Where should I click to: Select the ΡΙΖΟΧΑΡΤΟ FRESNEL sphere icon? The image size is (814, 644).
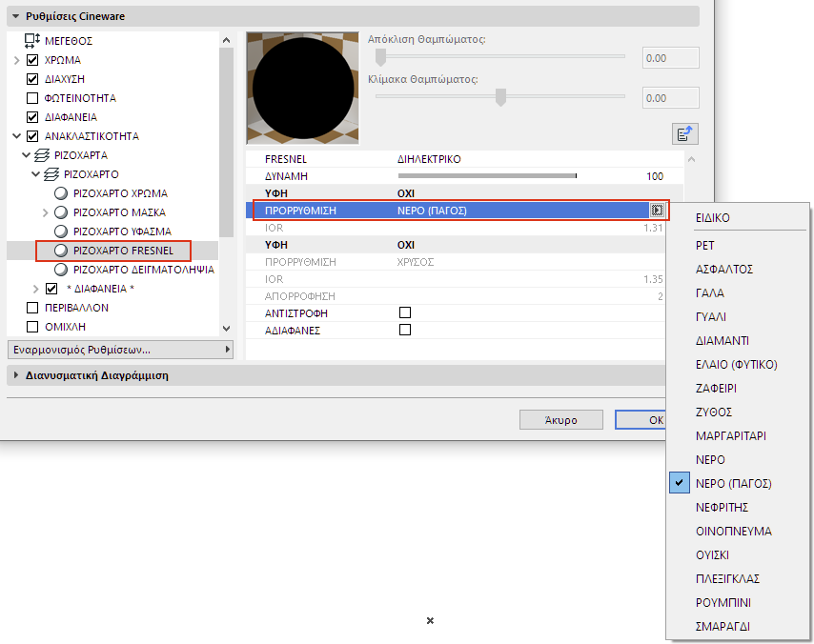pos(61,251)
